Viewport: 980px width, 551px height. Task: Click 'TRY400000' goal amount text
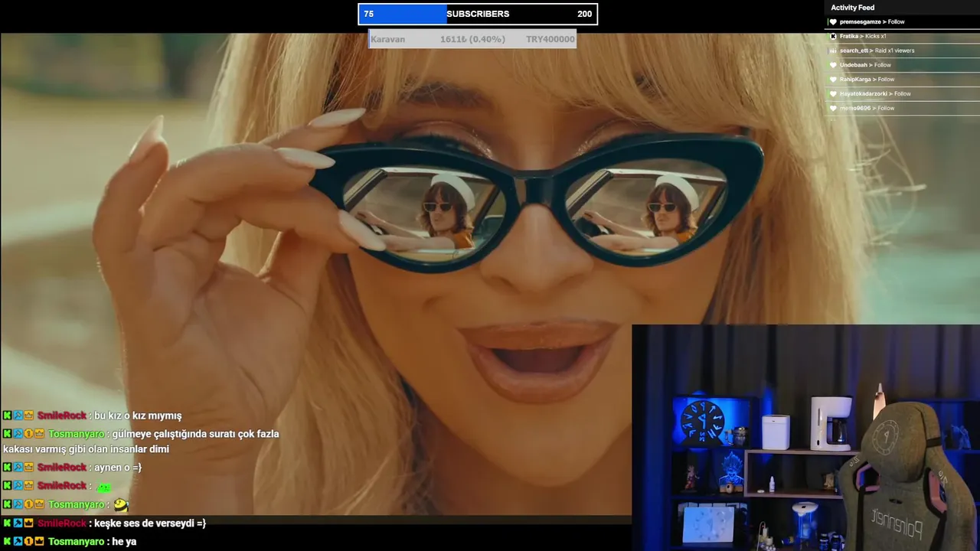(x=550, y=39)
